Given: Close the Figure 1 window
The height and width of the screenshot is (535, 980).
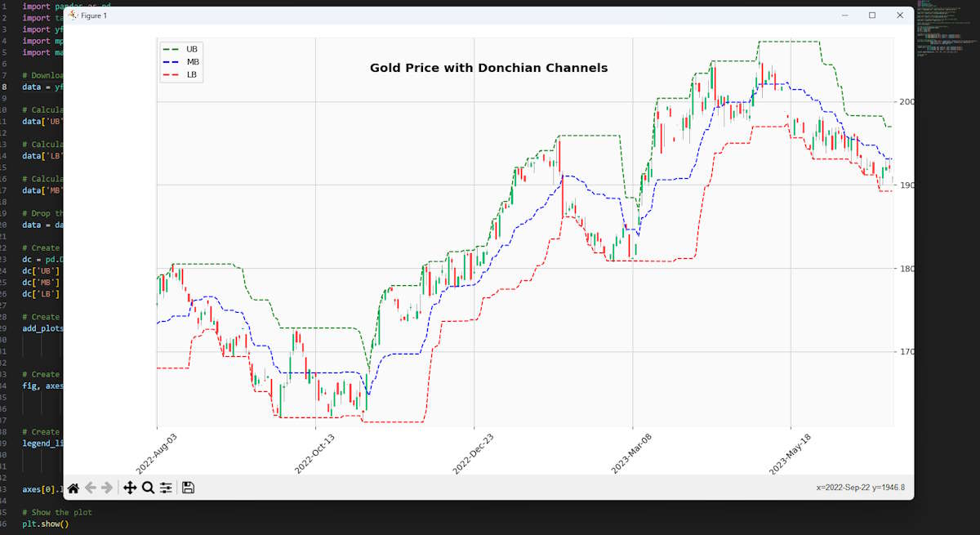Looking at the screenshot, I should [x=900, y=16].
